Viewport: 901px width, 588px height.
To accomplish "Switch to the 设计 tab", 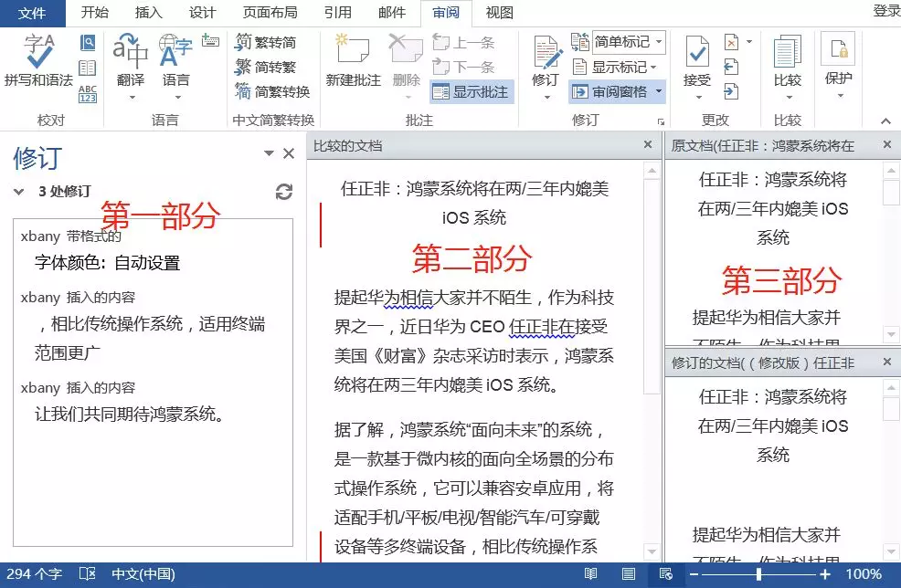I will tap(202, 13).
